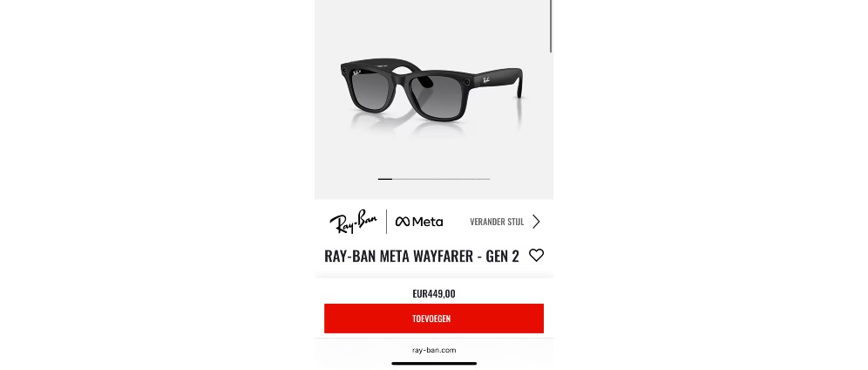The height and width of the screenshot is (370, 868).
Task: Click the red Toevoegen button
Action: [434, 319]
